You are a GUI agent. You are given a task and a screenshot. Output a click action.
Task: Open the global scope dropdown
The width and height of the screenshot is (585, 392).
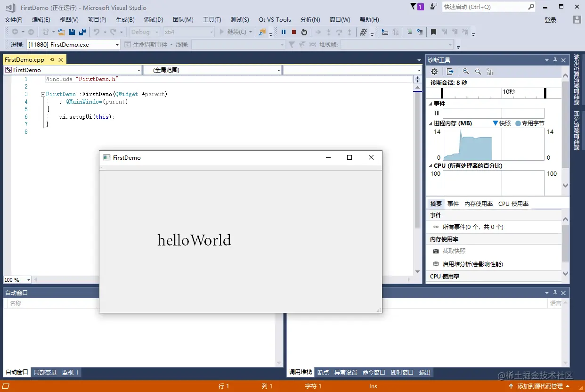pos(212,70)
